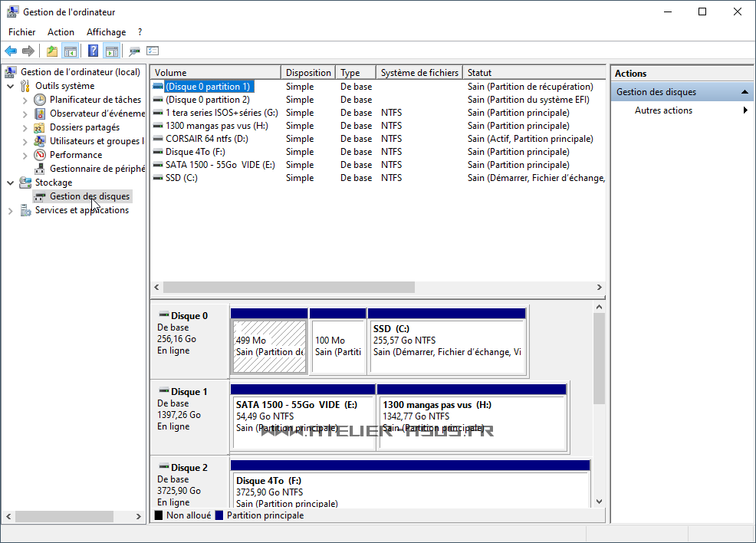Select the SATA 1500 - 55Go VIDE (E:) block
756x543 pixels.
(303, 417)
